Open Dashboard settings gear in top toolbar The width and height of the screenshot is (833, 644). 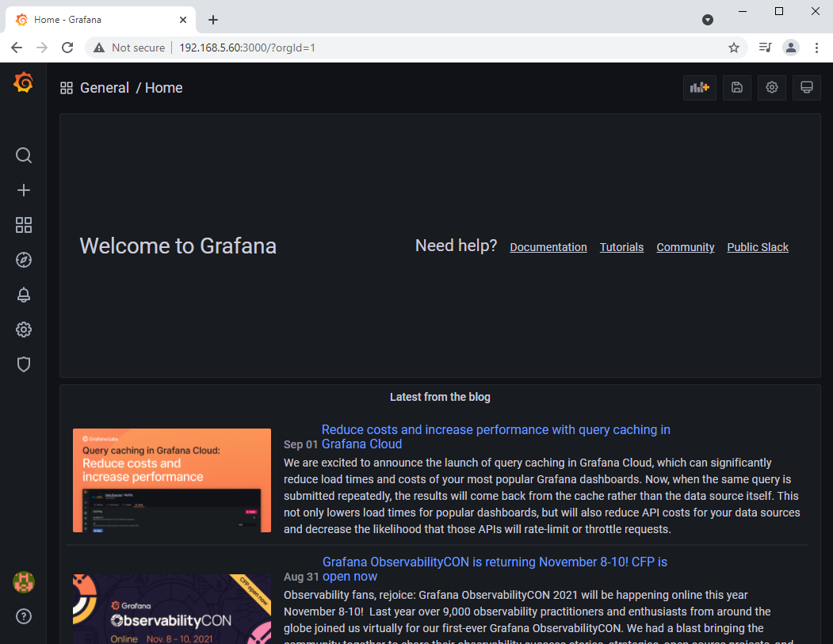[772, 88]
